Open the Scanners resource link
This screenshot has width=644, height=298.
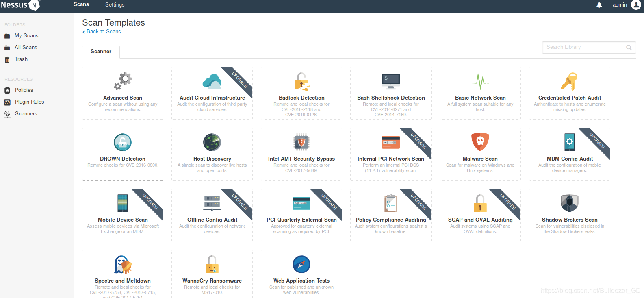[x=26, y=114]
